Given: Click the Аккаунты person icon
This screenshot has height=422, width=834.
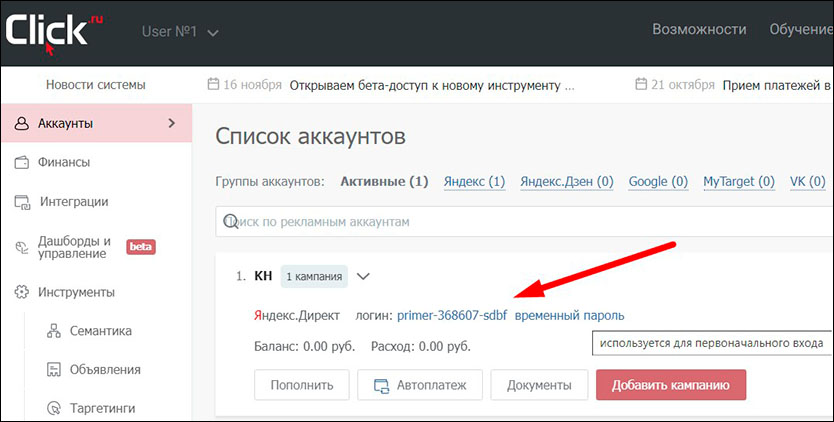Looking at the screenshot, I should (x=21, y=124).
